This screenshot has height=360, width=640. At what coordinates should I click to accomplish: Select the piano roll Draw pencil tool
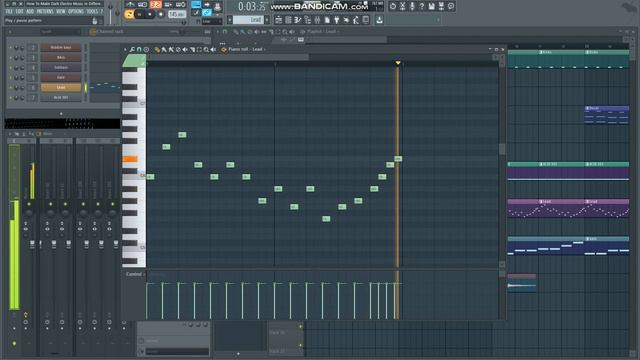coord(157,49)
